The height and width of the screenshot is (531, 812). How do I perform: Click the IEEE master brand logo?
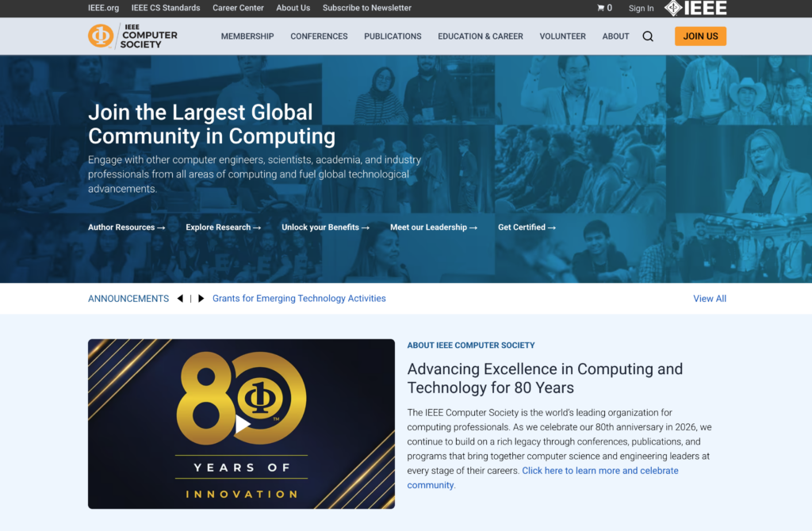coord(695,8)
